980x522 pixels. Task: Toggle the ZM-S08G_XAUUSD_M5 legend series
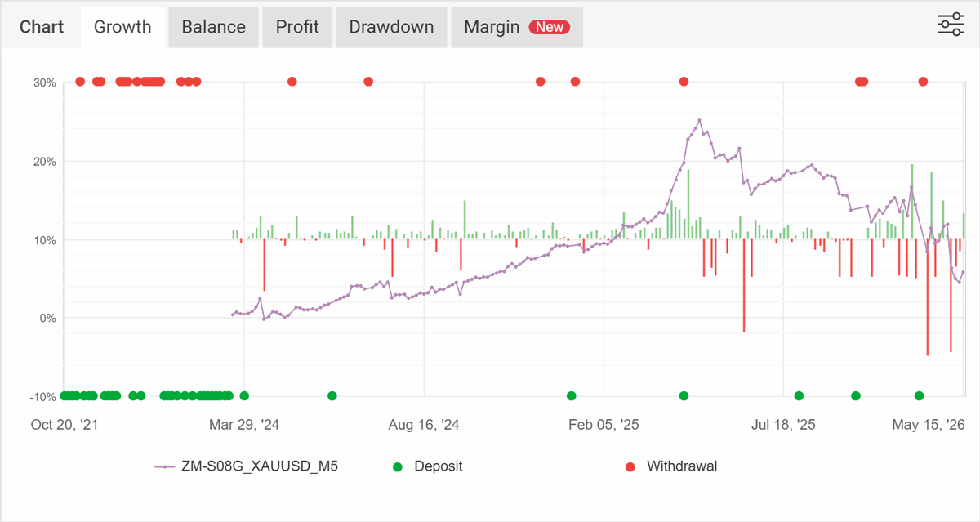[x=246, y=466]
